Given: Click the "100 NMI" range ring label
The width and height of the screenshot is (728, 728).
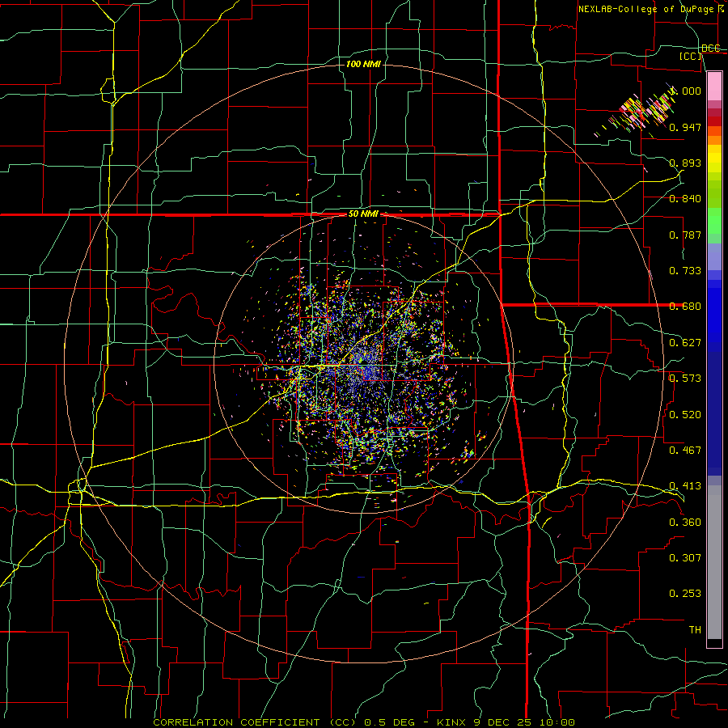Looking at the screenshot, I should click(363, 64).
